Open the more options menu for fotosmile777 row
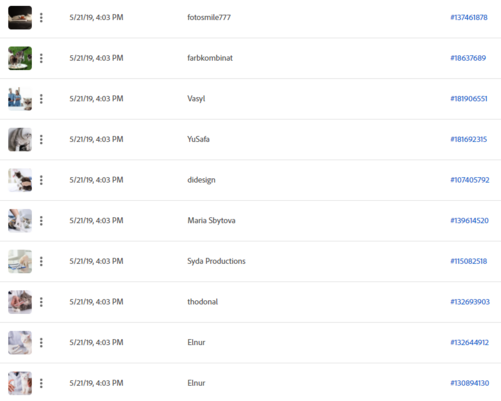Screen dimensions: 501x401 tap(41, 18)
